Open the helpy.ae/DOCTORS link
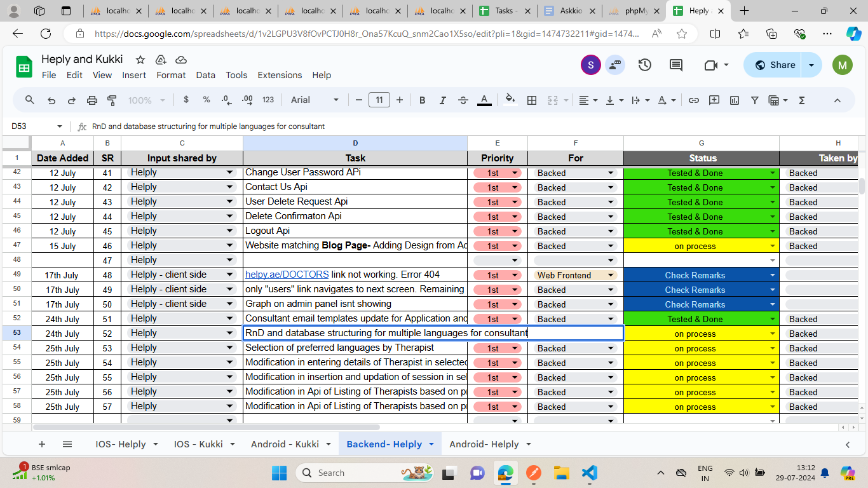This screenshot has height=488, width=868. pos(287,274)
